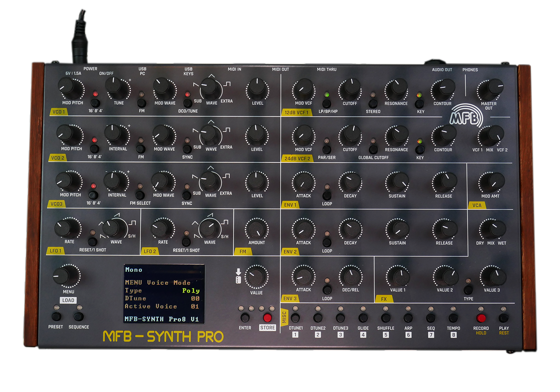
Task: Select the 'Active Voice 01' display line
Action: [162, 306]
